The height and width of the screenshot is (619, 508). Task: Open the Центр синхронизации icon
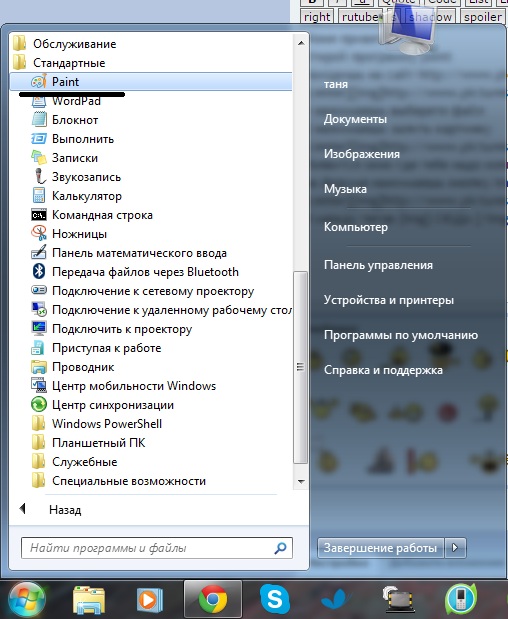tap(39, 404)
